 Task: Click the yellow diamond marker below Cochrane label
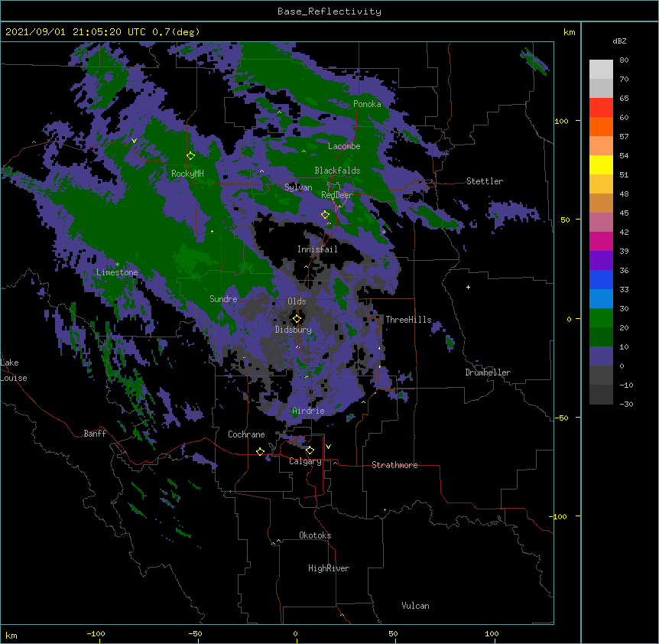[260, 452]
